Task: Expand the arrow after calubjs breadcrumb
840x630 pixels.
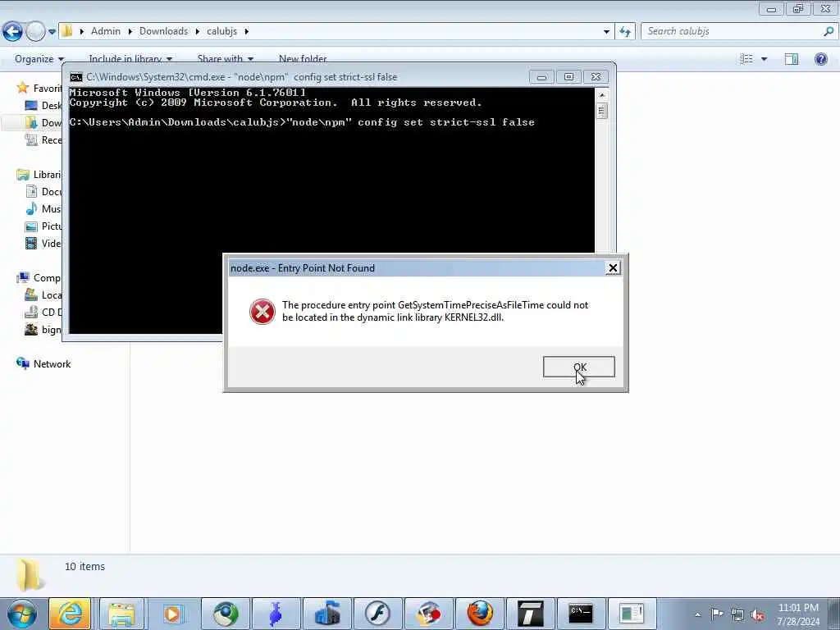Action: [x=246, y=32]
